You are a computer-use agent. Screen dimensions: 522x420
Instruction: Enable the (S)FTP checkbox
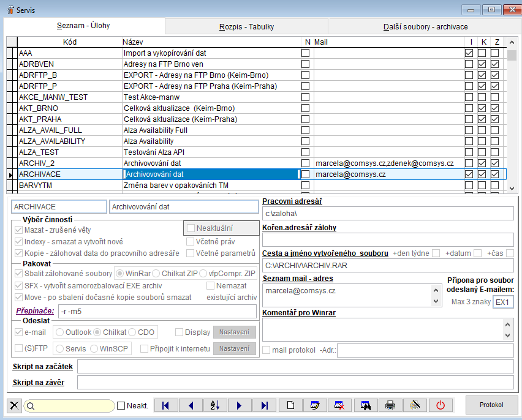point(19,348)
